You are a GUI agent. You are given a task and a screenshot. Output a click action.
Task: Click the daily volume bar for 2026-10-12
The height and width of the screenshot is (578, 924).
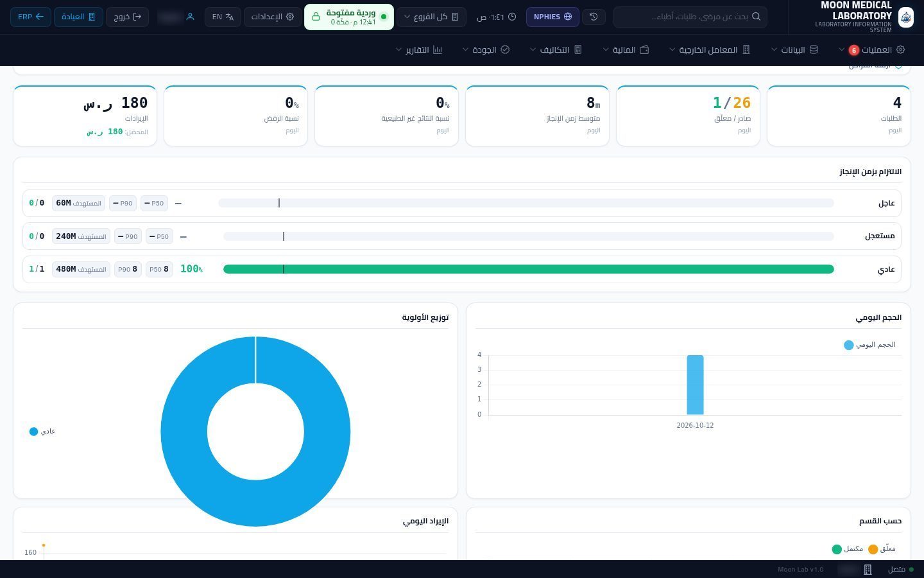(695, 385)
